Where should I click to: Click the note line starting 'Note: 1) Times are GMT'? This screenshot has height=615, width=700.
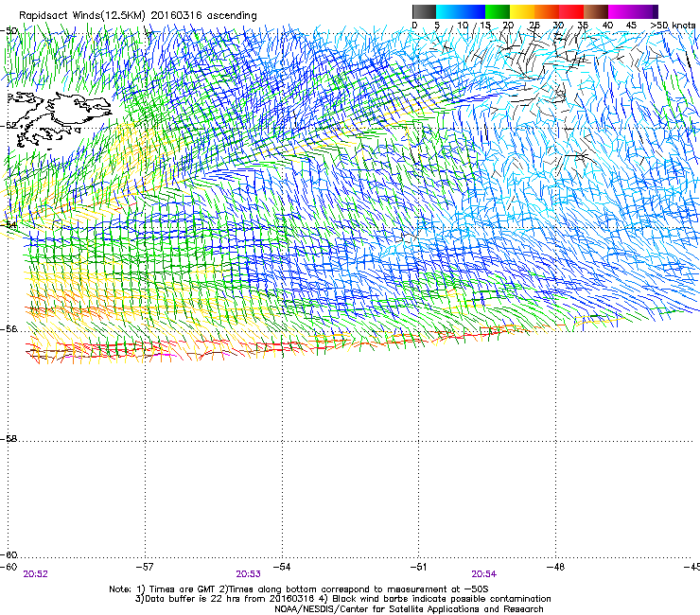(x=298, y=589)
